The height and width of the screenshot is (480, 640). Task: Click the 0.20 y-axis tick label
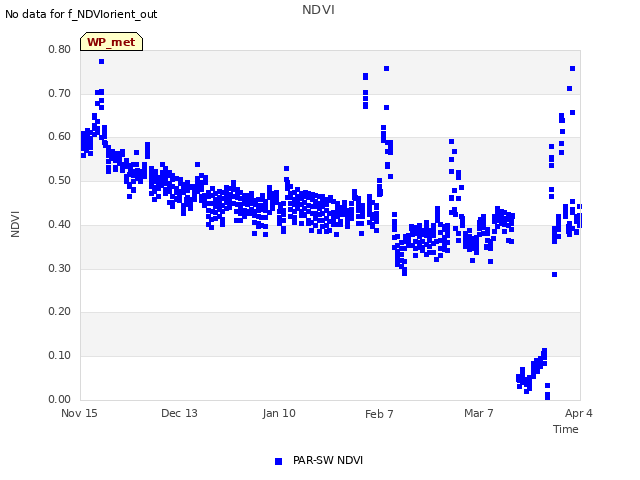[60, 311]
